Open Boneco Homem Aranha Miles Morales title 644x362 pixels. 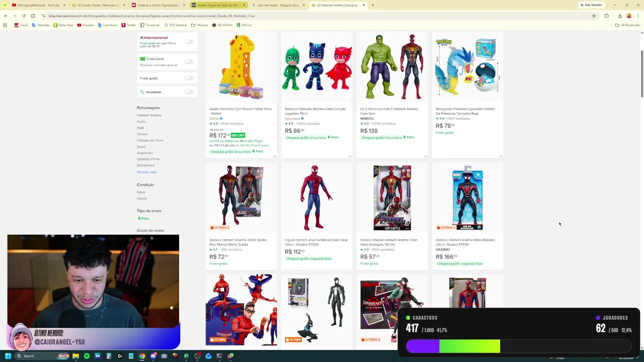465,242
